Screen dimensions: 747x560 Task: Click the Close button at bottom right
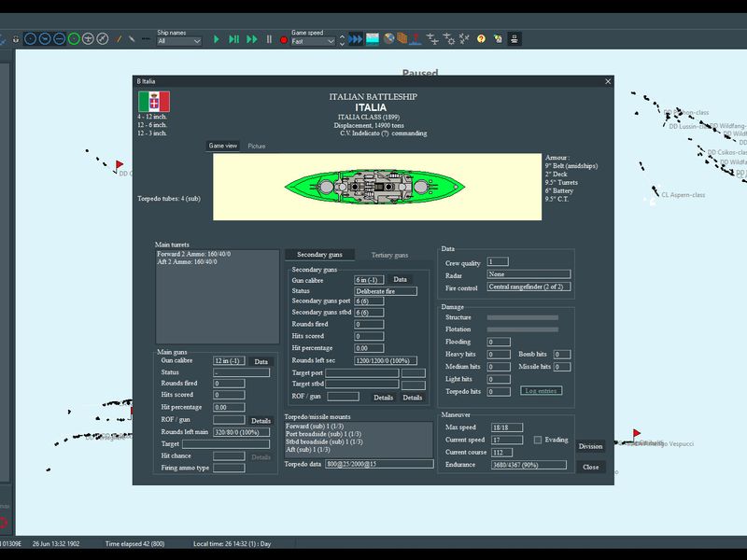pos(590,468)
